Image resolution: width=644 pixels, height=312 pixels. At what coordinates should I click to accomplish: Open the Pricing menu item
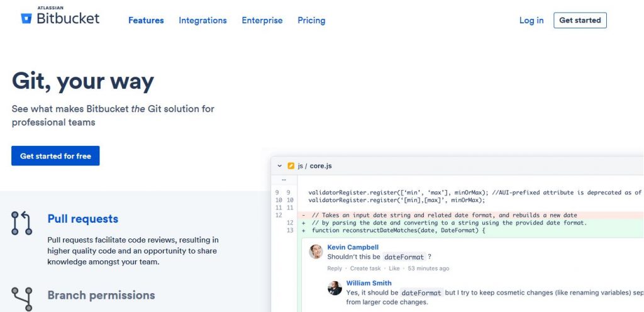pyautogui.click(x=311, y=21)
